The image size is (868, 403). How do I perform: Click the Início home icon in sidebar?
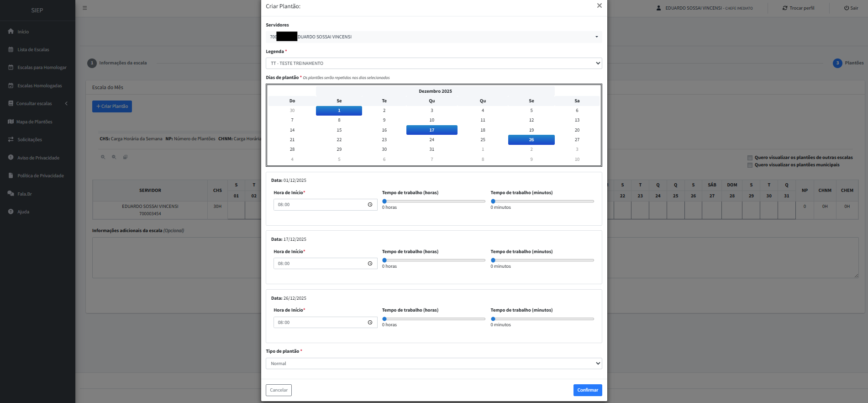11,32
